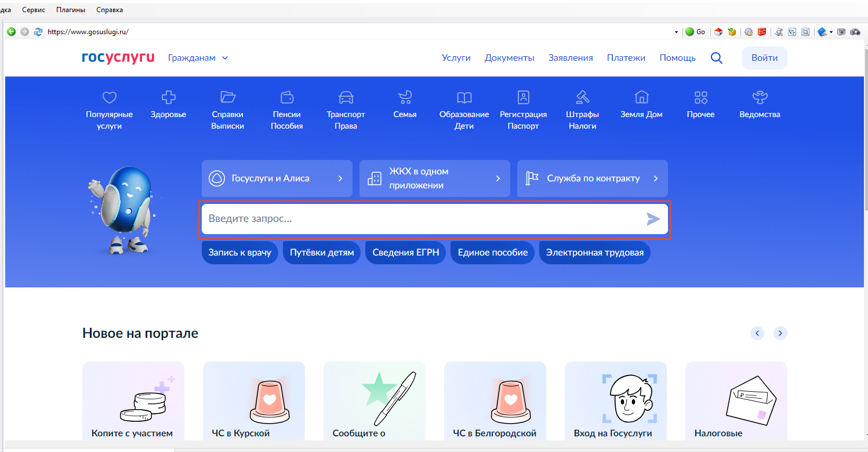This screenshot has height=452, width=868.
Task: Open the Вход на Госуслуги card
Action: click(x=616, y=401)
